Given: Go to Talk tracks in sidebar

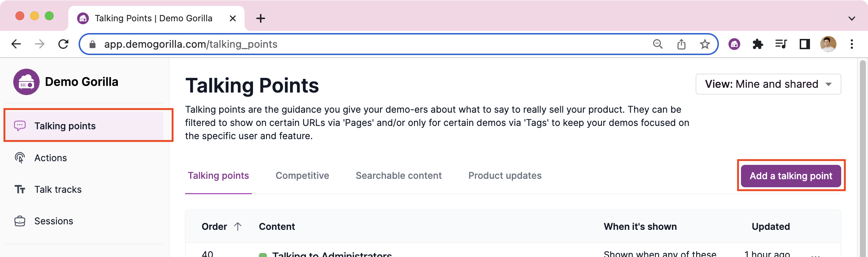Looking at the screenshot, I should pos(58,189).
